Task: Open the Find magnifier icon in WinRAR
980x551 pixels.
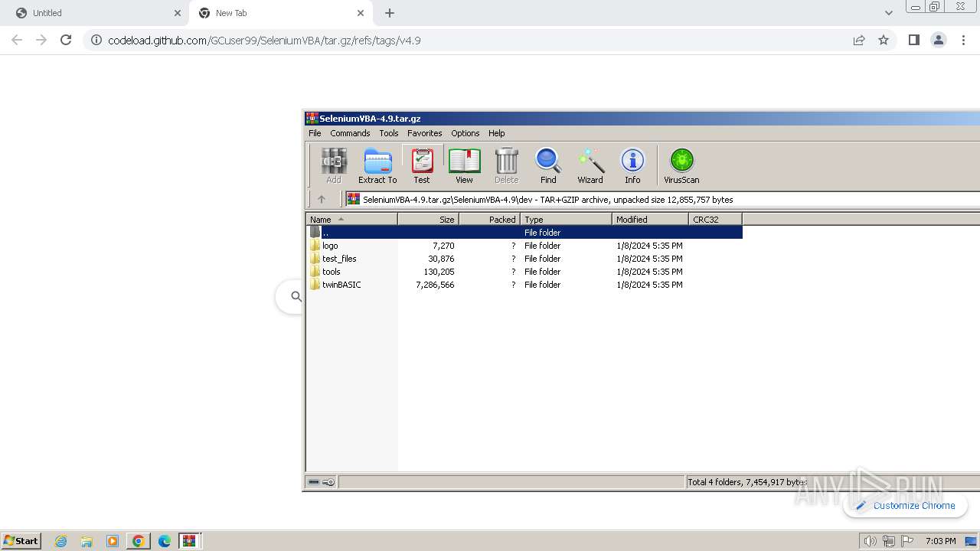Action: (x=548, y=166)
